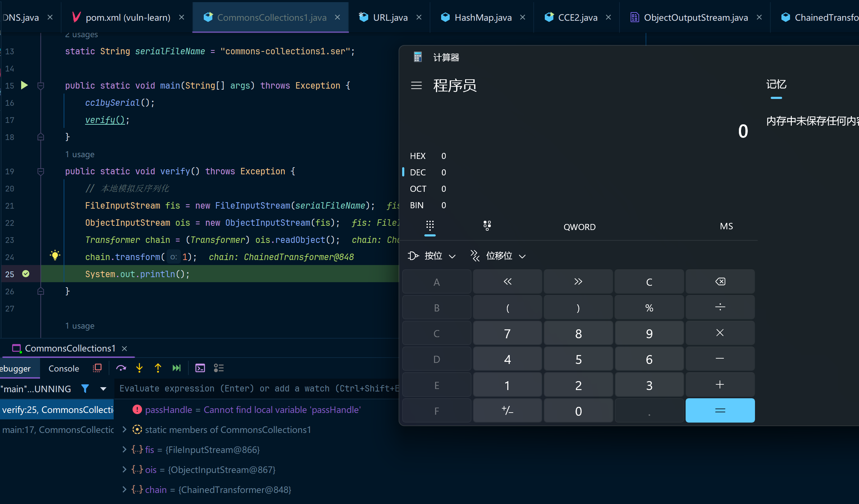Click the number 7 key

tap(507, 333)
